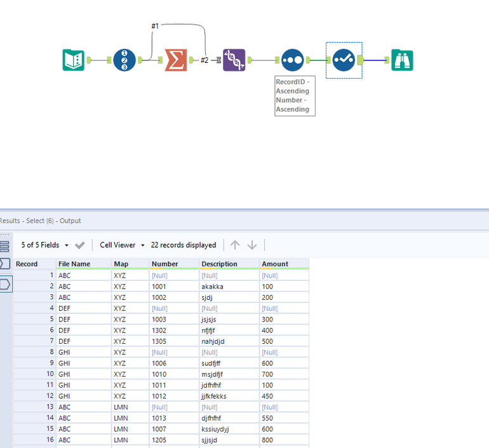Screen dimensions: 489x448
Task: Open the Cell Viewer dropdown
Action: (x=122, y=245)
